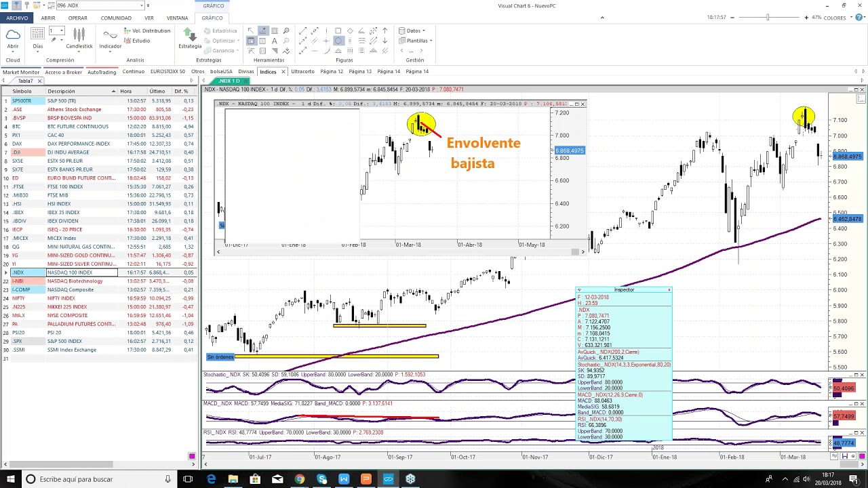Select the diagonal line figure tool

click(302, 30)
